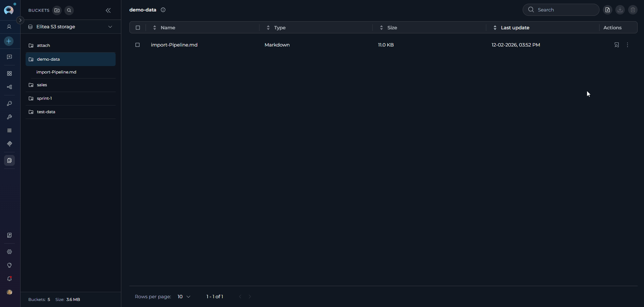Viewport: 644px width, 307px height.
Task: Click the BUCKETS panel title
Action: click(x=39, y=10)
